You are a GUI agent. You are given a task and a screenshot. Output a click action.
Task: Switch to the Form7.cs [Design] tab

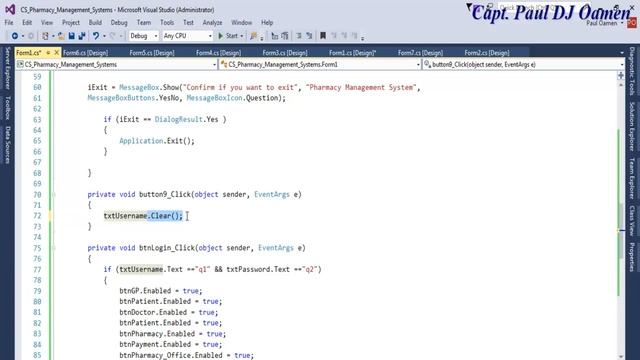[420, 53]
